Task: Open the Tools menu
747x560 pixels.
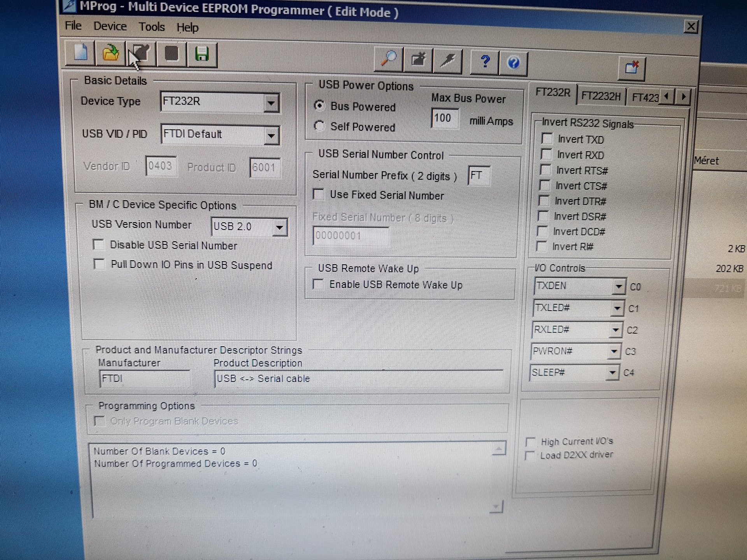Action: (x=152, y=27)
